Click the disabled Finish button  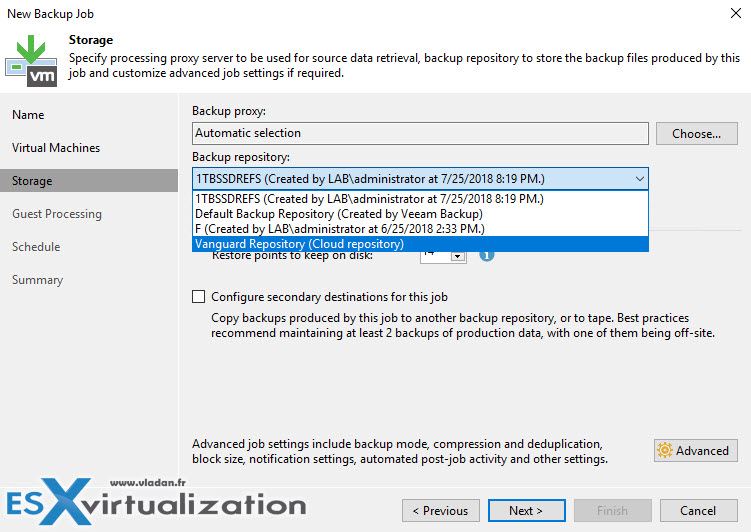click(x=613, y=510)
